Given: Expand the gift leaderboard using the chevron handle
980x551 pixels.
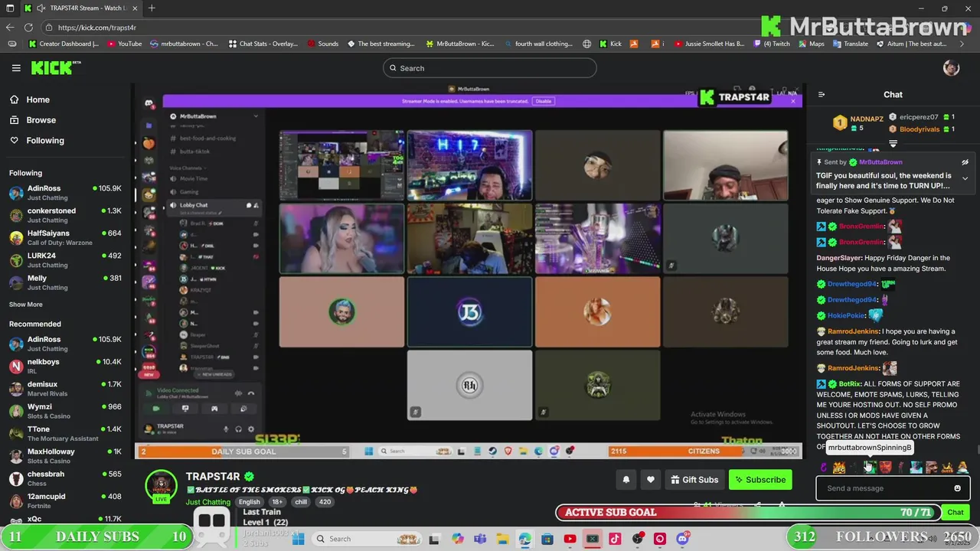Looking at the screenshot, I should pyautogui.click(x=893, y=144).
